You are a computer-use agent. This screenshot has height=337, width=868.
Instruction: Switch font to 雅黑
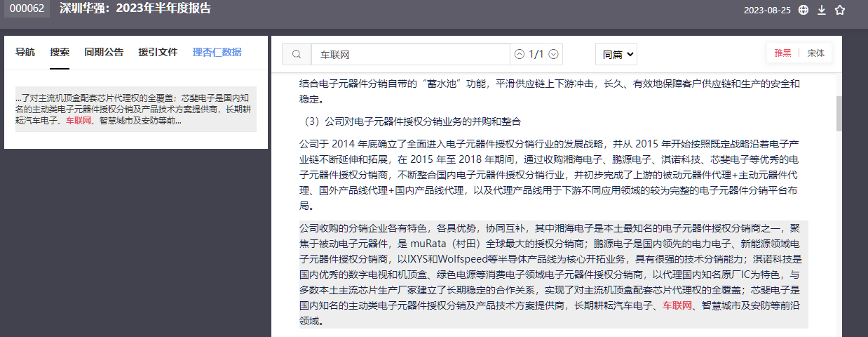(782, 53)
